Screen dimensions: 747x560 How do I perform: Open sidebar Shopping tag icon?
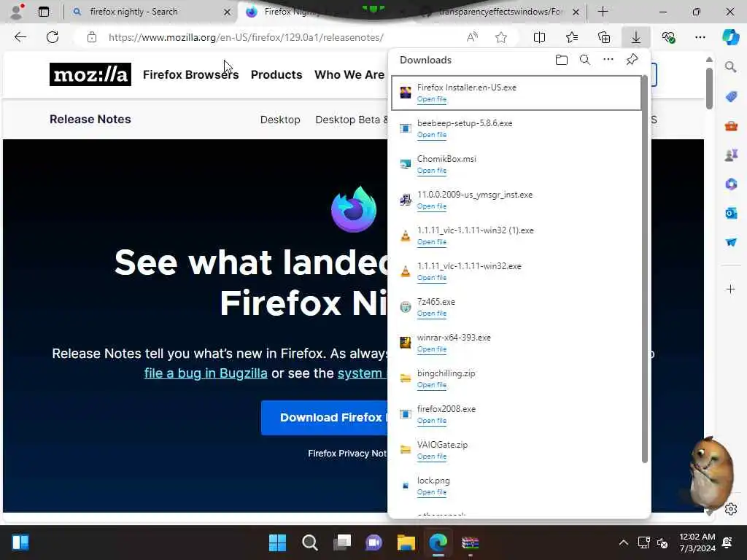(731, 97)
